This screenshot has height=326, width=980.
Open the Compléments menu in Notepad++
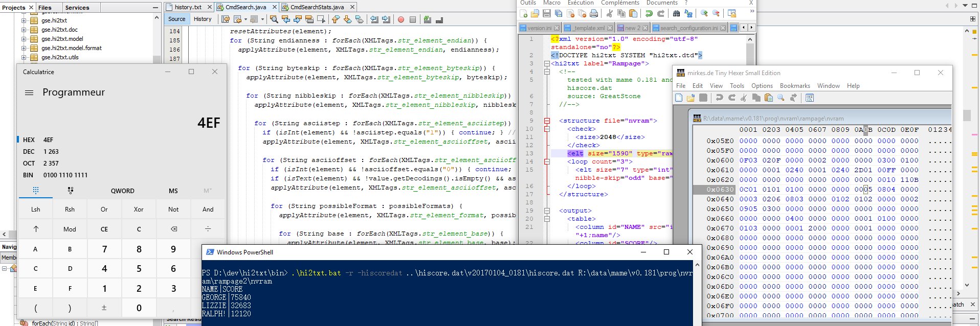[x=620, y=3]
